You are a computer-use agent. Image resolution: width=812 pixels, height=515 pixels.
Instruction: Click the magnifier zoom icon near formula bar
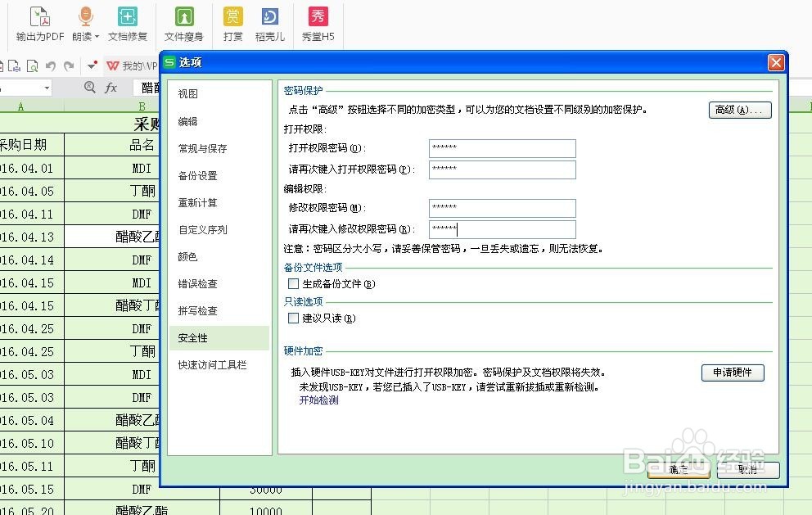tap(89, 87)
